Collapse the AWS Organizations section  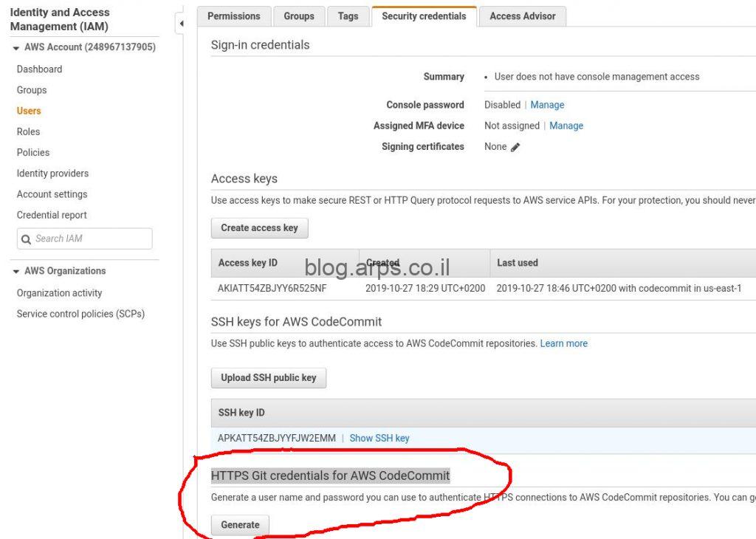16,272
